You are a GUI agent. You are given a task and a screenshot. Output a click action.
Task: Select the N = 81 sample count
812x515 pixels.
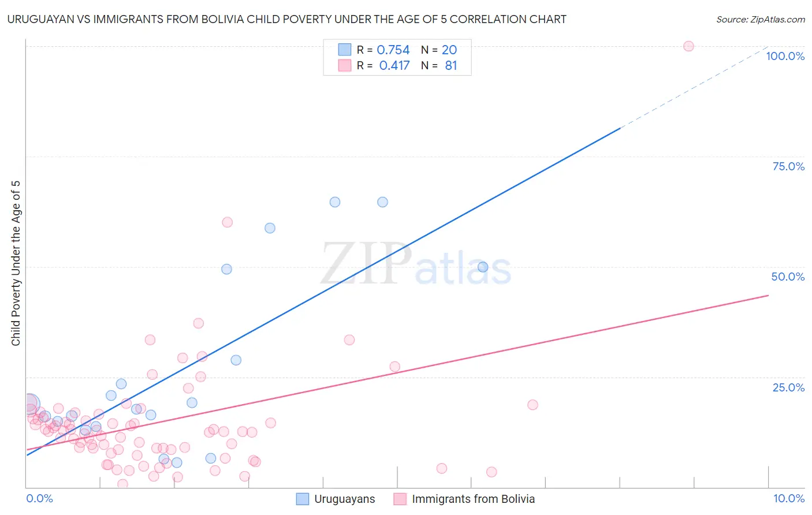click(450, 65)
